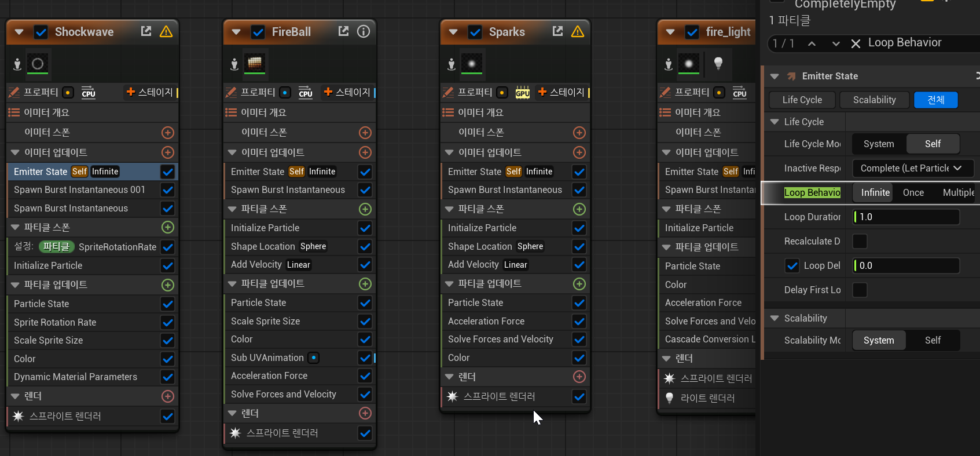Add module to FireBall 파티클 업데이트
This screenshot has width=980, height=456.
365,284
